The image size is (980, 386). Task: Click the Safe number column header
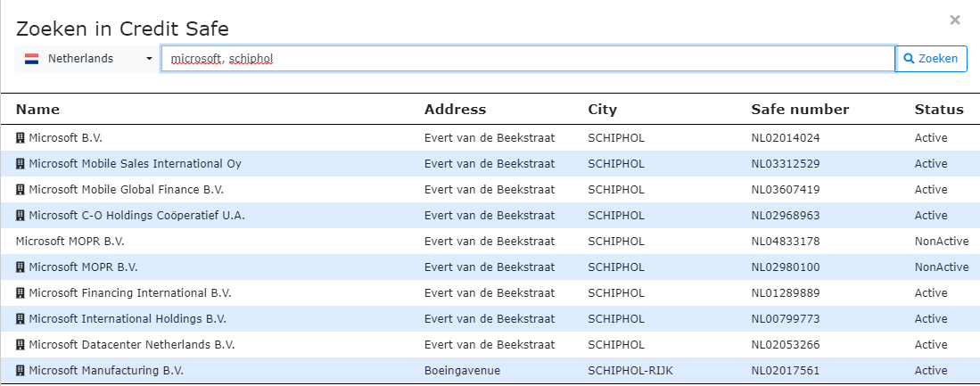coord(800,110)
